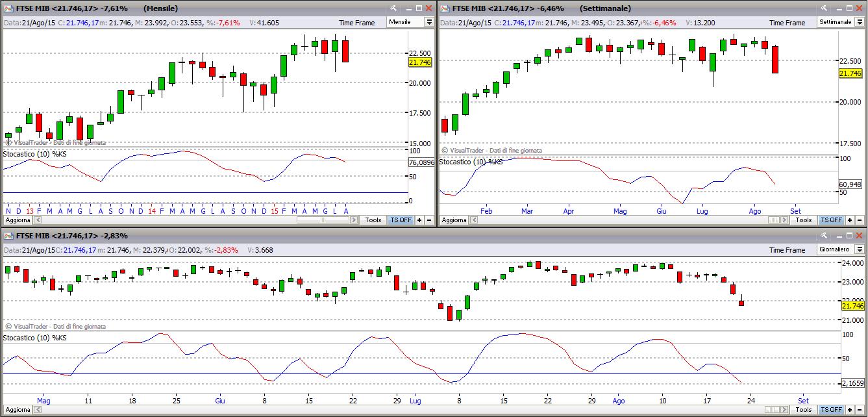Zoom in with plus button on Settimanale chart
The width and height of the screenshot is (868, 417).
pos(850,220)
